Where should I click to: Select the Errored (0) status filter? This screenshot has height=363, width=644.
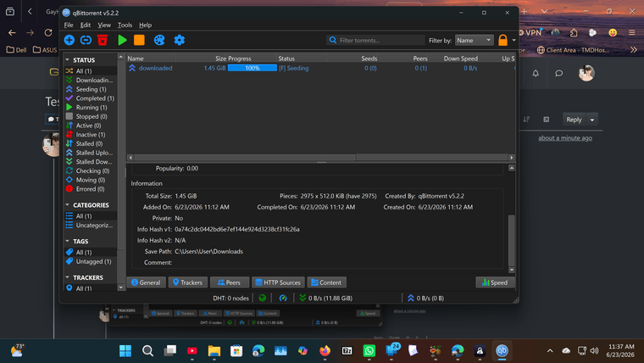[x=91, y=188]
